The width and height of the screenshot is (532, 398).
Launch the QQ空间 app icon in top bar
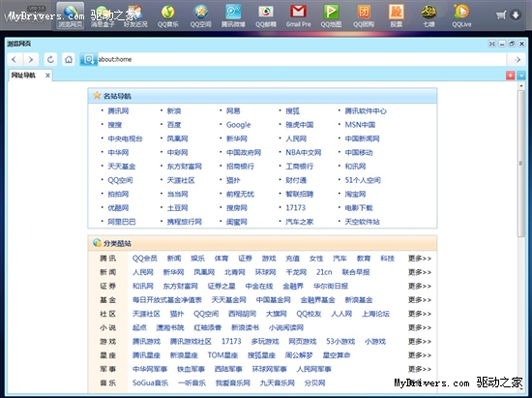[x=200, y=15]
